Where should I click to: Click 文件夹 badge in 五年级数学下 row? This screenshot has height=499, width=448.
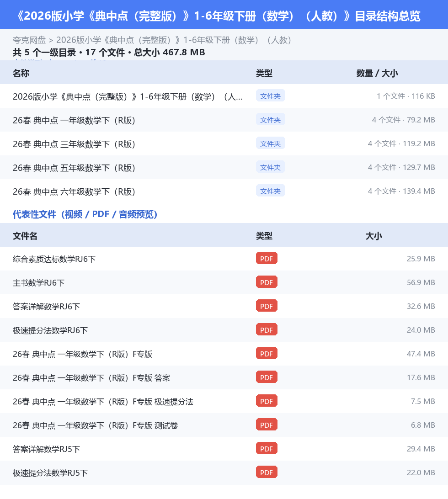(x=270, y=167)
